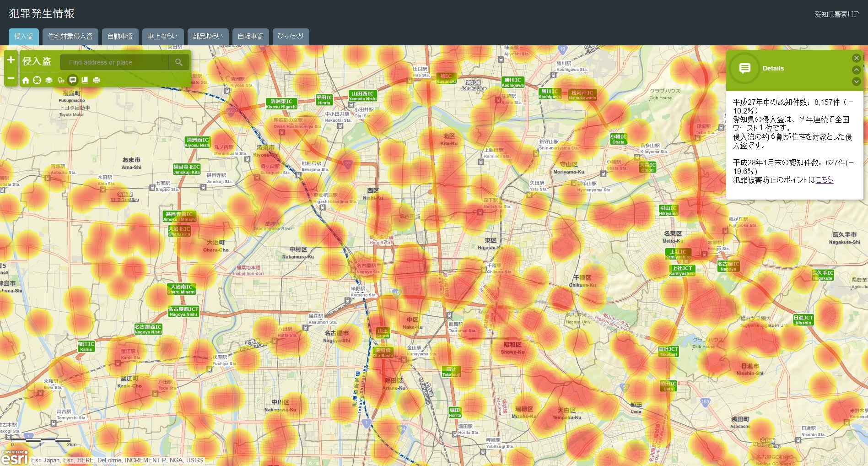The height and width of the screenshot is (466, 868).
Task: Close the Details panel
Action: 856,58
